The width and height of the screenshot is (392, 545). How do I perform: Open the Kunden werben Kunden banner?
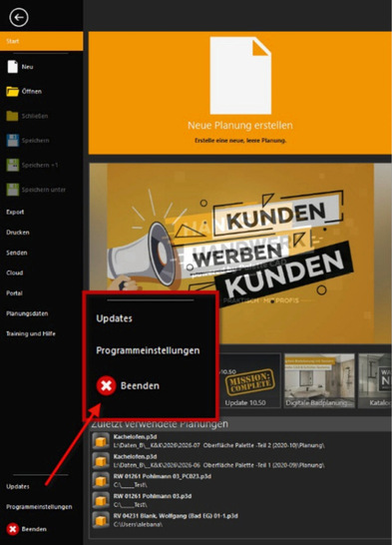click(x=240, y=254)
